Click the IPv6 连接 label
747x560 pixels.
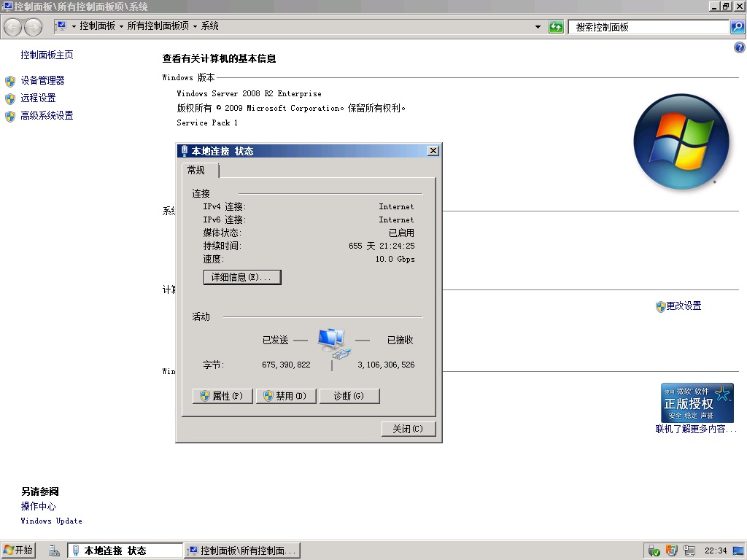pyautogui.click(x=225, y=219)
